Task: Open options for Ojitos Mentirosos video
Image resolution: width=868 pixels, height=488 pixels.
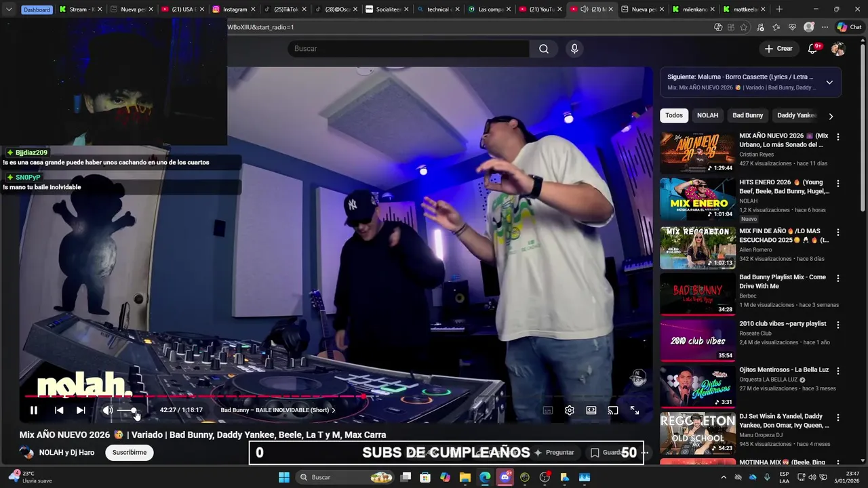Action: pos(838,371)
